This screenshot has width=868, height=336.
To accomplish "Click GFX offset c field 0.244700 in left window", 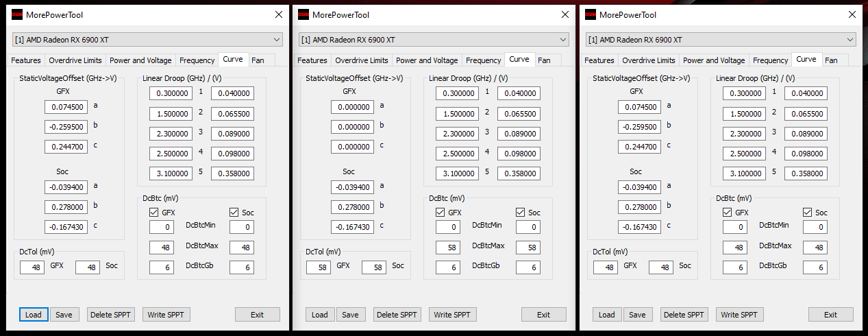I will pos(66,147).
